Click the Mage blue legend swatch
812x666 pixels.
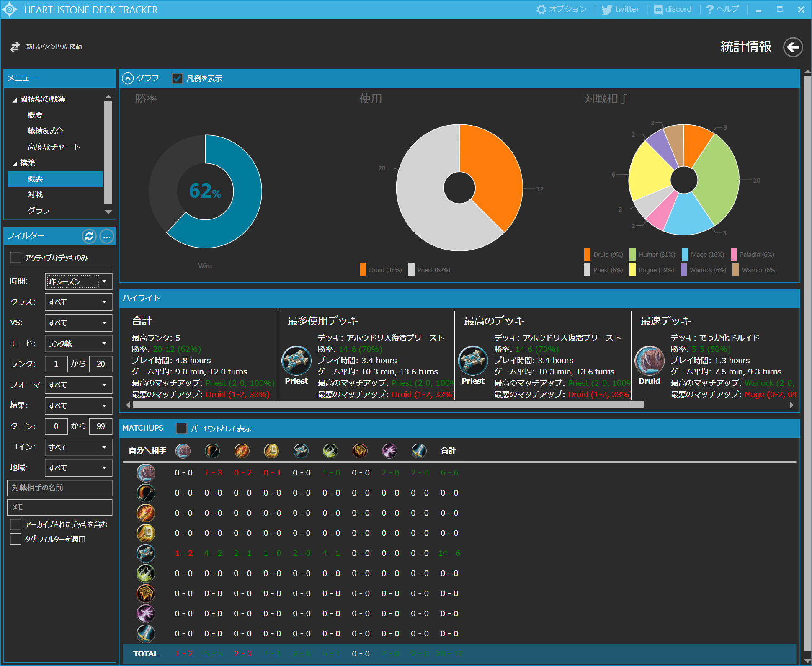[x=685, y=254]
